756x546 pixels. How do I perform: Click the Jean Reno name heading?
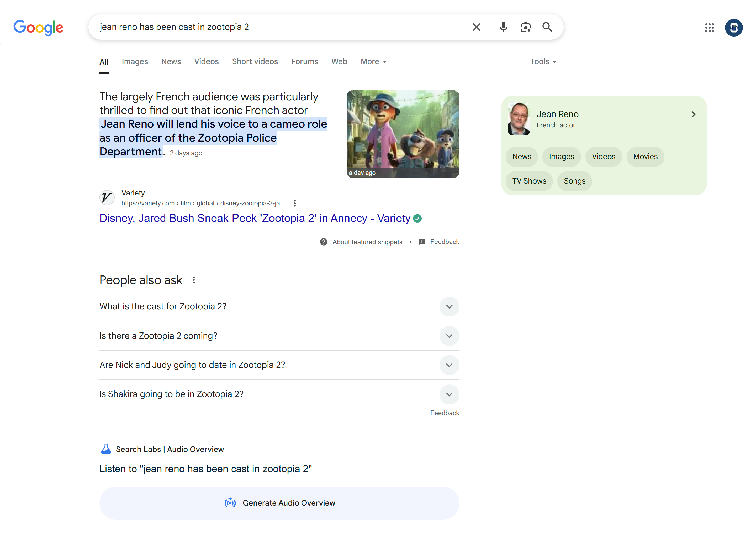coord(557,115)
